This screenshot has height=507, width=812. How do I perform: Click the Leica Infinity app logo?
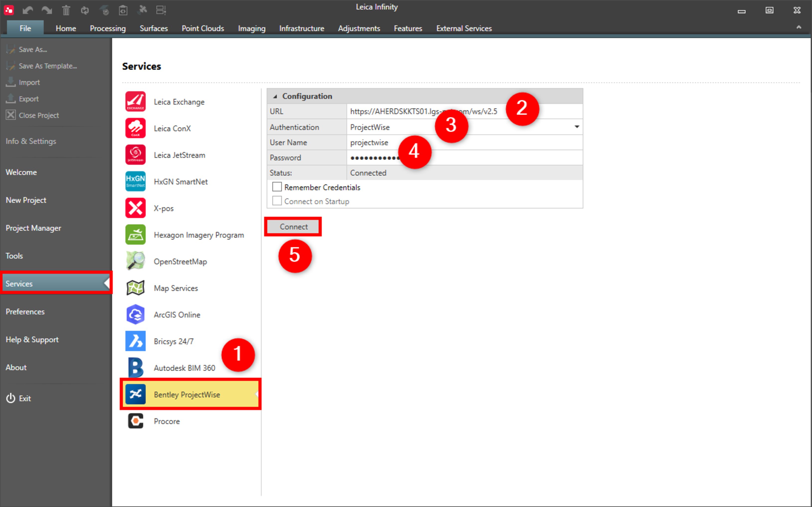point(9,10)
